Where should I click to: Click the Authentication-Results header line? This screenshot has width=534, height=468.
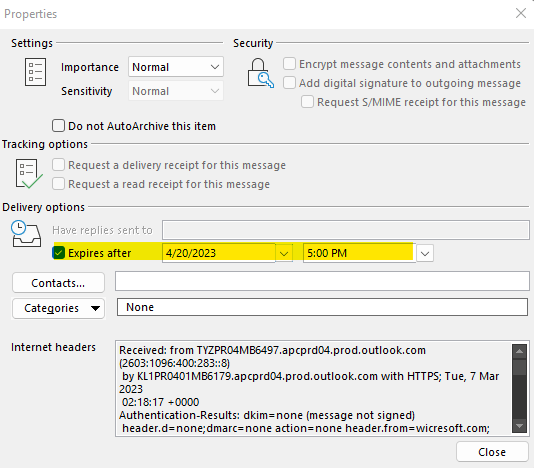coord(267,415)
